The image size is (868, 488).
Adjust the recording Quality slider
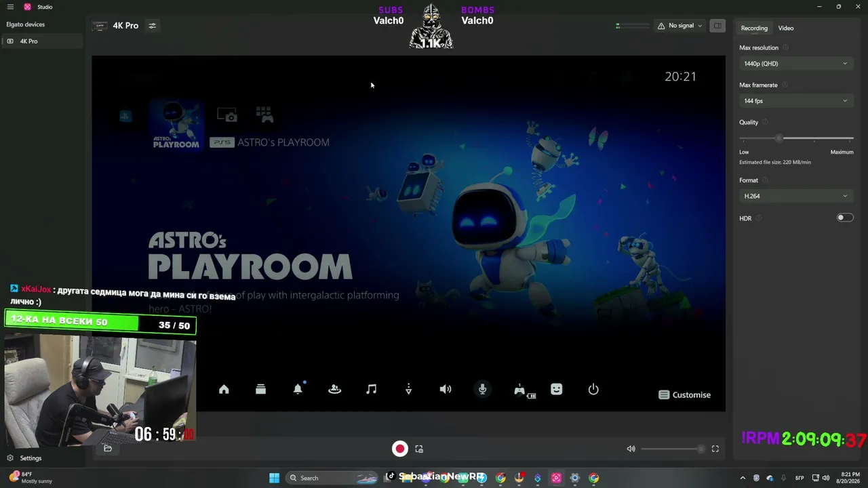pos(796,138)
